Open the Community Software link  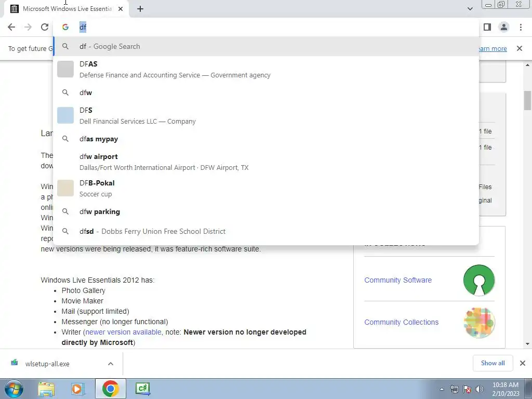(x=398, y=280)
